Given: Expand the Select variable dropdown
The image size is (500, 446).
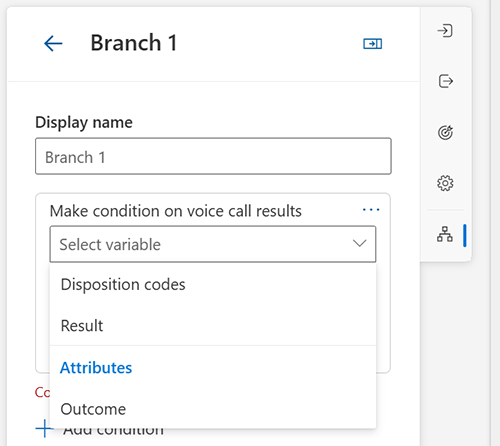Looking at the screenshot, I should click(213, 244).
